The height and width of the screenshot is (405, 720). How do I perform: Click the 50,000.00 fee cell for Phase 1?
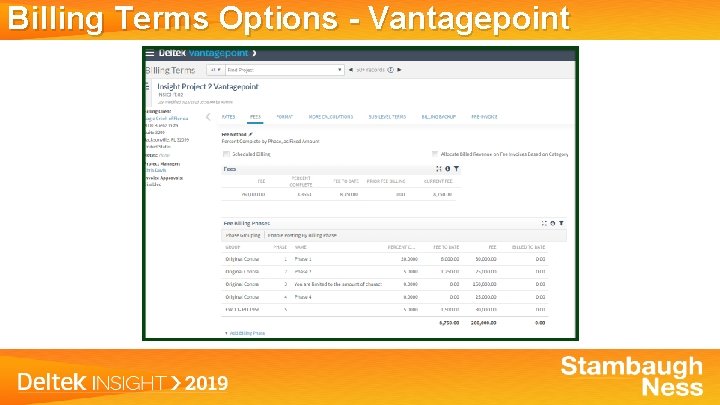click(x=485, y=259)
